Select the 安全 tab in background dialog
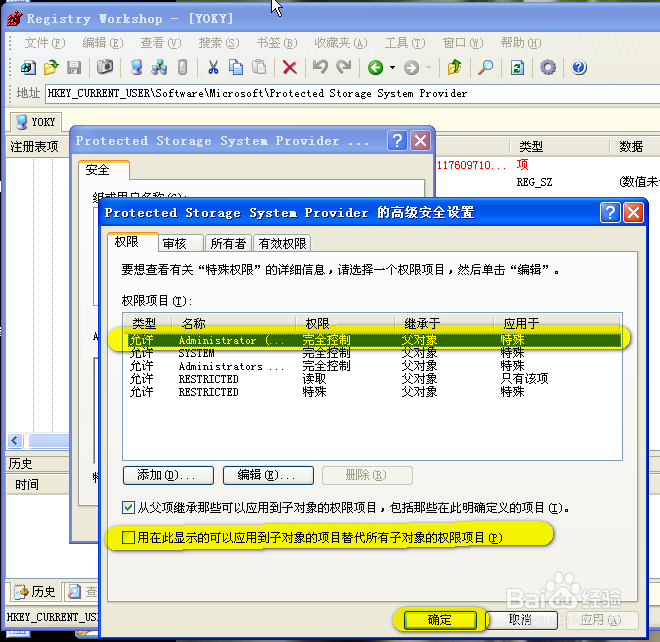The image size is (660, 642). [104, 170]
